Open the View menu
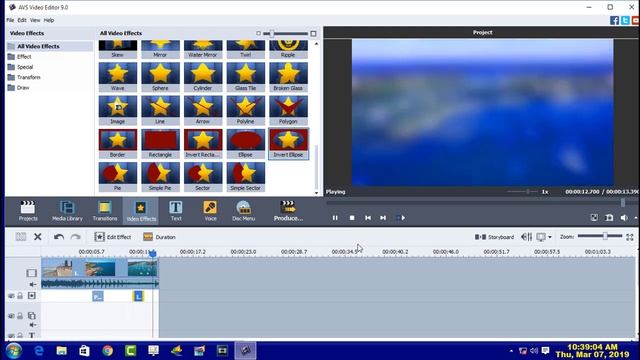The width and height of the screenshot is (640, 360). (35, 20)
